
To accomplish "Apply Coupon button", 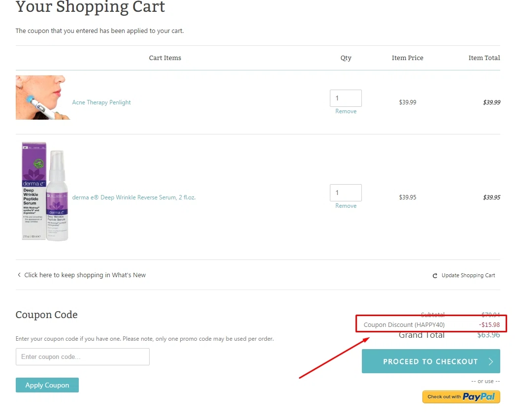I will click(x=47, y=385).
